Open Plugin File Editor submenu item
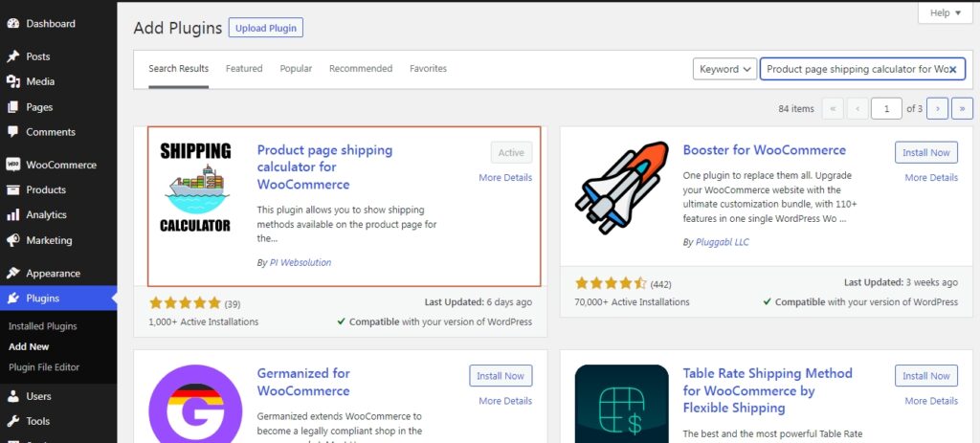980x443 pixels. point(44,367)
